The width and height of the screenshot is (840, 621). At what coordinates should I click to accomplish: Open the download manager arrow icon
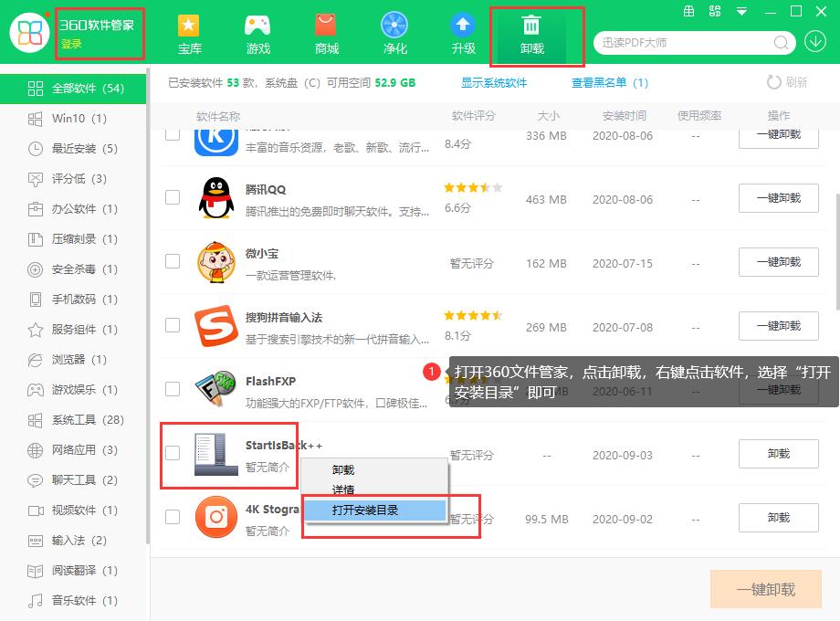815,41
